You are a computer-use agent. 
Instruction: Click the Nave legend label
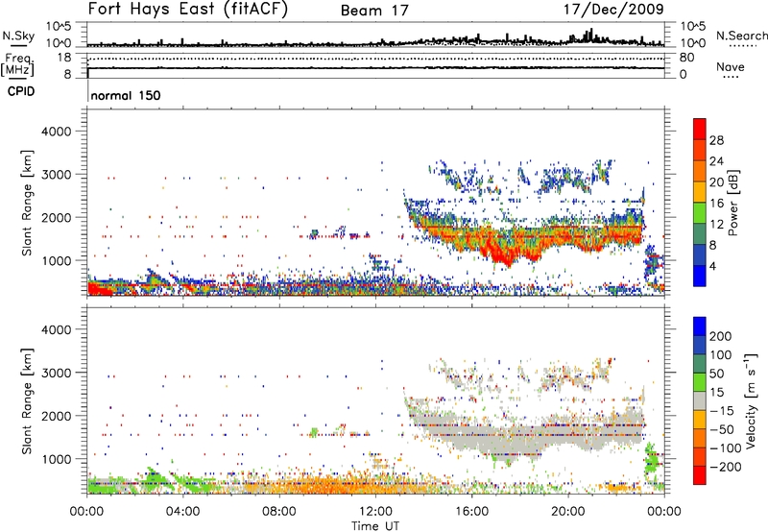[730, 67]
